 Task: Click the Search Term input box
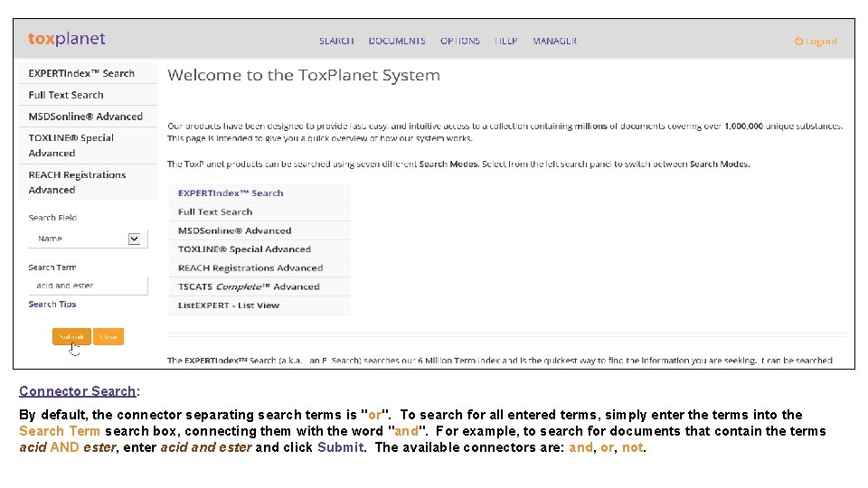pyautogui.click(x=88, y=286)
